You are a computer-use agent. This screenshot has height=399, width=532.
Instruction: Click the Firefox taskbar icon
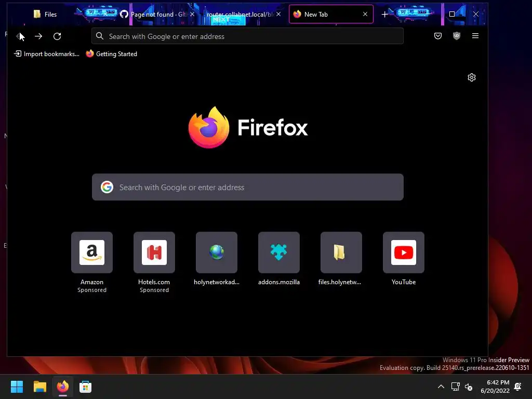pyautogui.click(x=62, y=387)
